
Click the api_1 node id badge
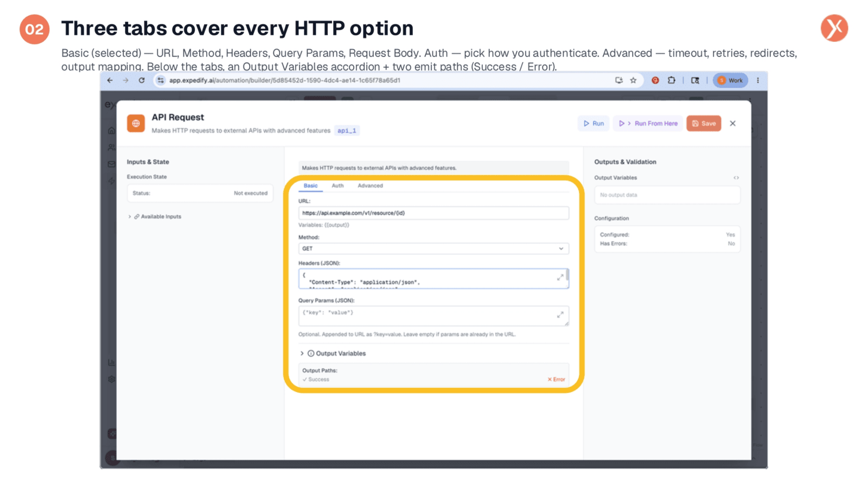[x=347, y=131]
